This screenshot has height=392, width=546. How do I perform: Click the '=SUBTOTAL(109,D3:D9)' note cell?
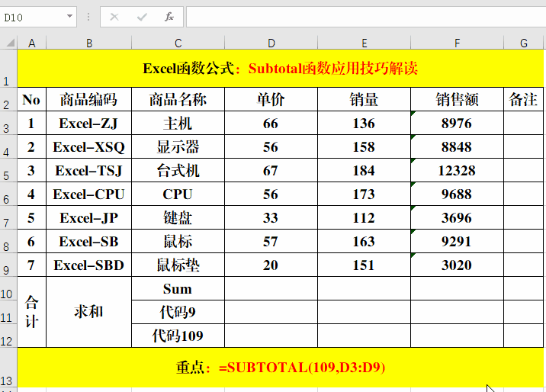click(281, 368)
